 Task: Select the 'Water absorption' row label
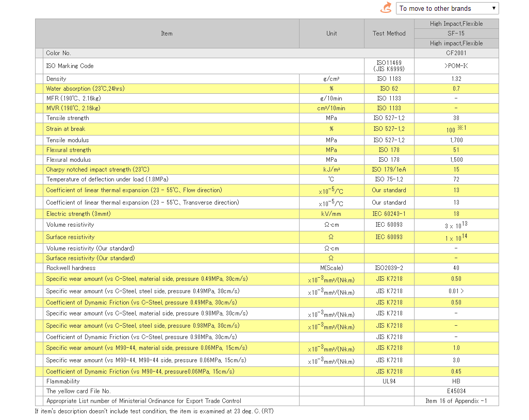pyautogui.click(x=85, y=89)
